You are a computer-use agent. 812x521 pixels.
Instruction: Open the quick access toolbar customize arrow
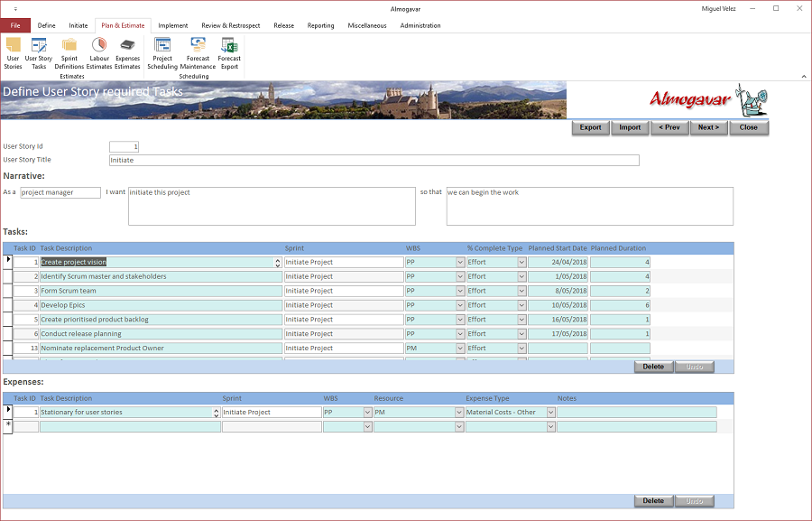(15, 9)
